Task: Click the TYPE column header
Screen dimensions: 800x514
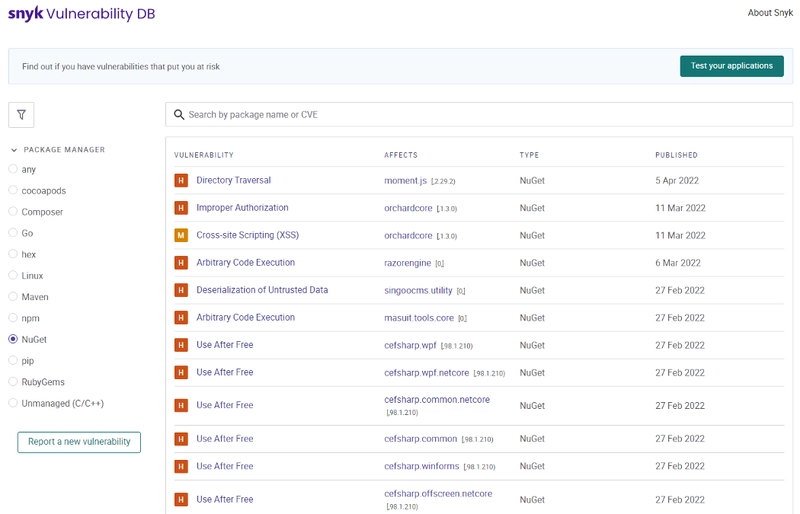Action: point(529,155)
